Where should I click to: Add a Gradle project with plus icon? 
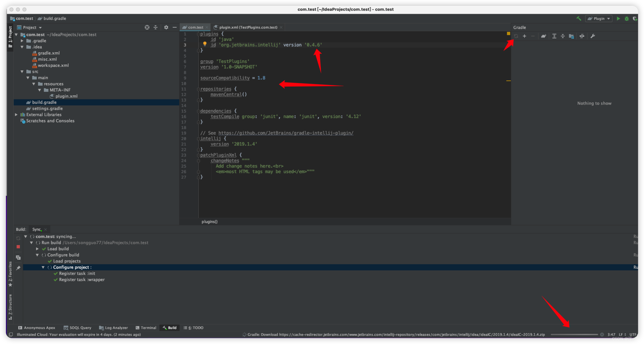pos(524,36)
